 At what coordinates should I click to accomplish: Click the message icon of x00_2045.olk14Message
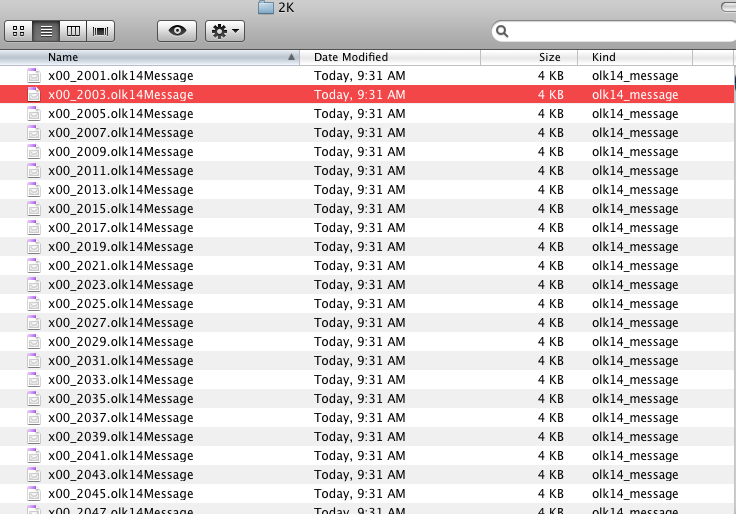coord(34,493)
